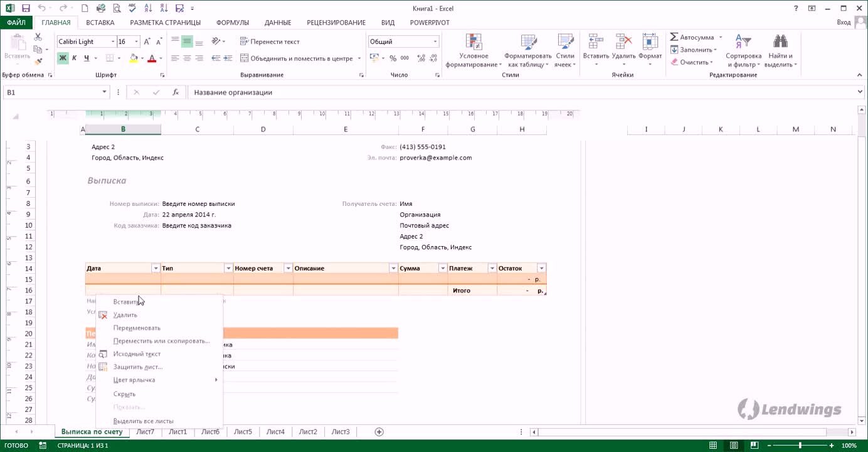Save the workbook from the quick access toolbar
Image resolution: width=868 pixels, height=452 pixels.
(x=26, y=9)
